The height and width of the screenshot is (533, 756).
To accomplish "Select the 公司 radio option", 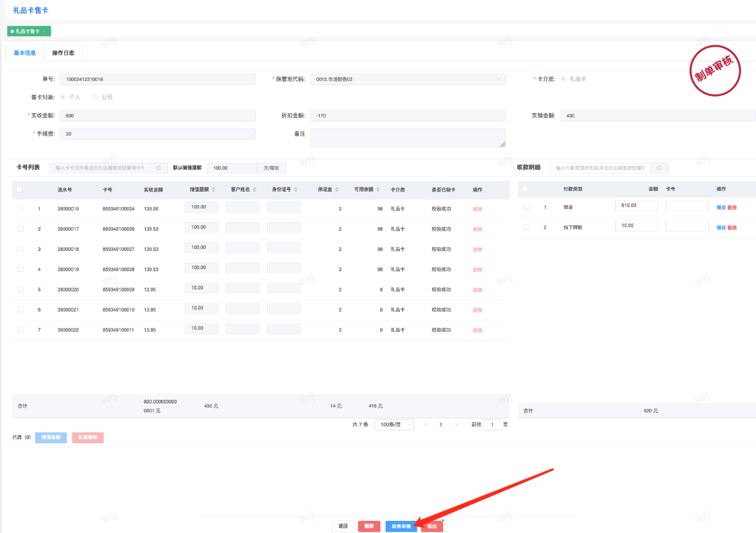I will [95, 97].
